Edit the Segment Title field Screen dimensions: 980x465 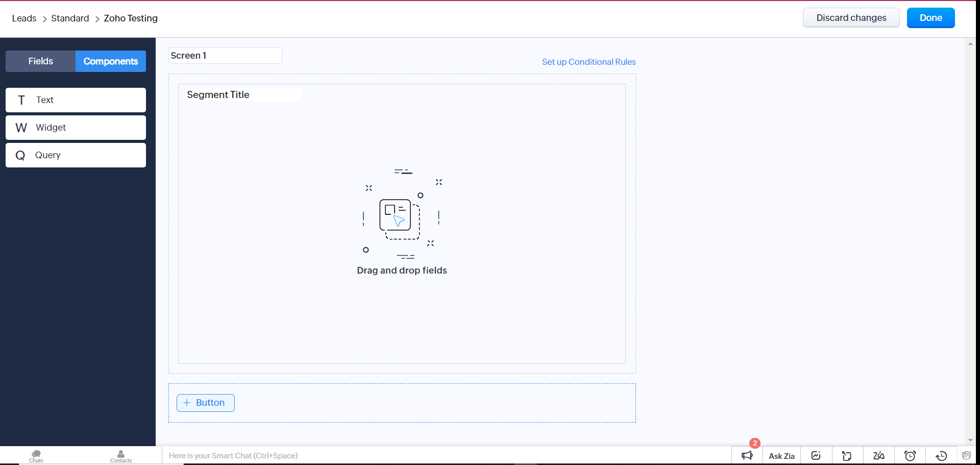click(x=243, y=95)
